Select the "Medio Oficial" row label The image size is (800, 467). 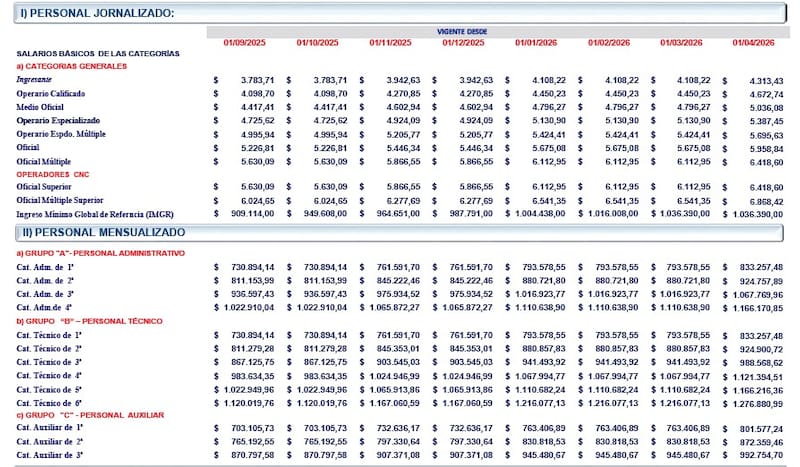pos(41,107)
